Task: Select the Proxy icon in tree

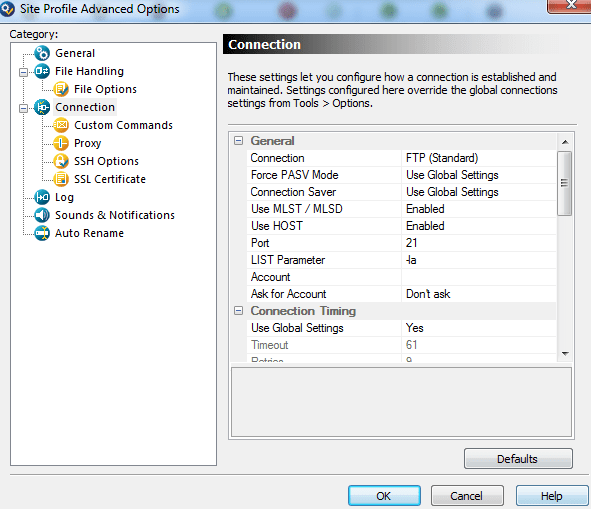Action: click(x=61, y=143)
